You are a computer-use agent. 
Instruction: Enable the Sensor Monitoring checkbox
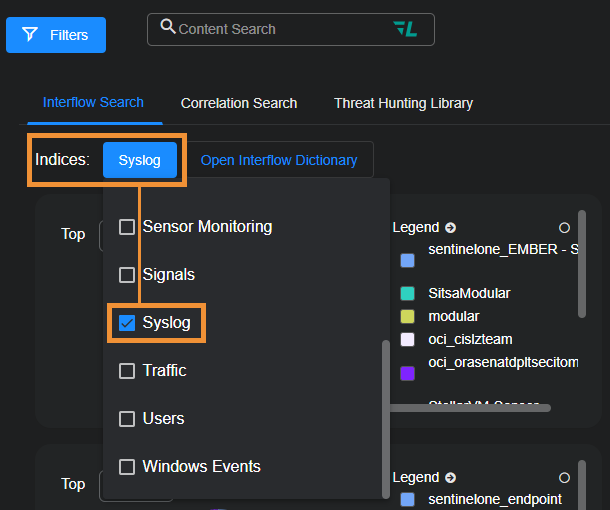pyautogui.click(x=127, y=227)
